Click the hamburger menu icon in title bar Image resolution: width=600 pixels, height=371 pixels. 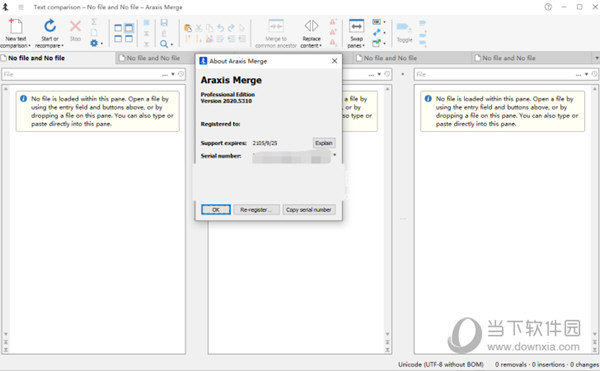point(21,7)
